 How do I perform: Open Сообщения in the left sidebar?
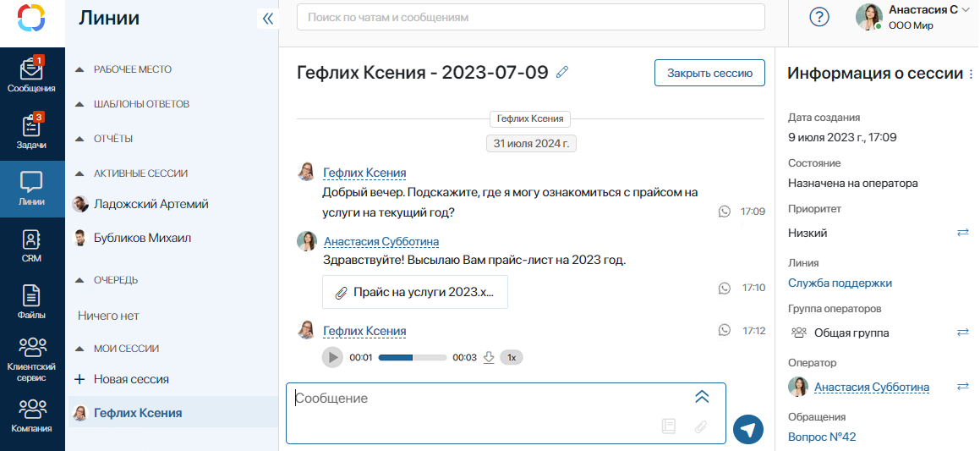click(x=32, y=75)
